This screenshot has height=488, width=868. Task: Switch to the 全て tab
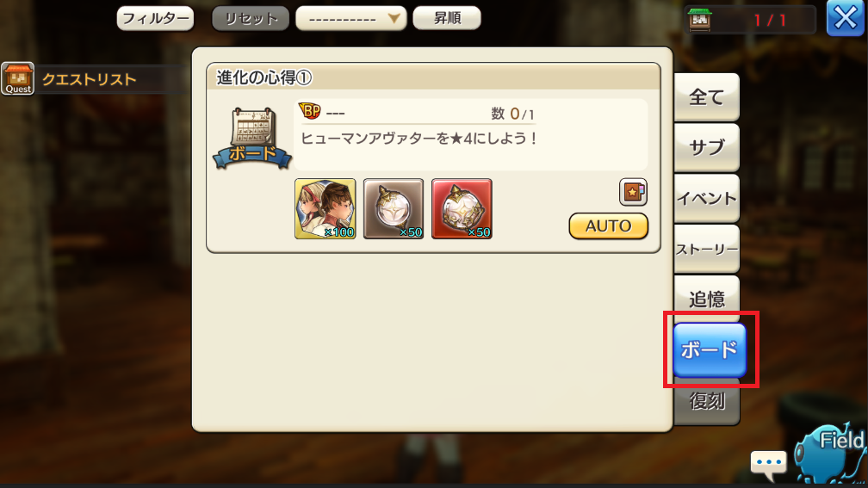click(706, 97)
